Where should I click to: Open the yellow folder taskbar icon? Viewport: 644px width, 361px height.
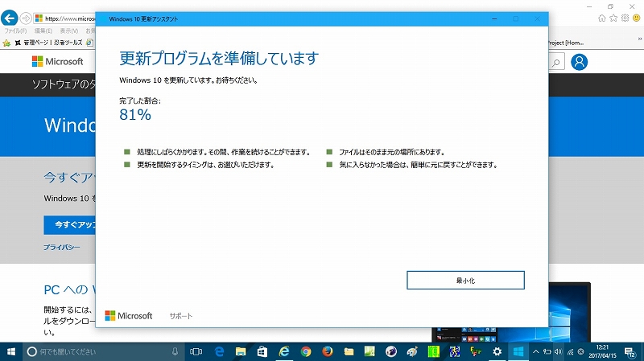point(349,351)
